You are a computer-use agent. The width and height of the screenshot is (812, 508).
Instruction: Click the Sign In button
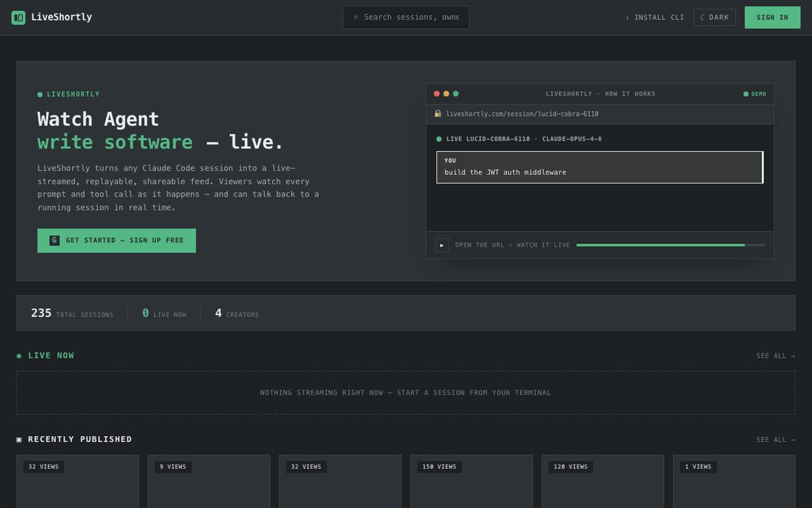pos(772,17)
